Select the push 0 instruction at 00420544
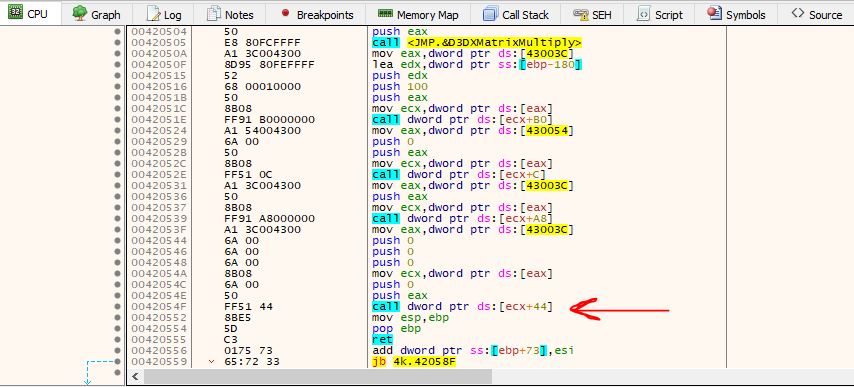This screenshot has height=387, width=854. 393,241
